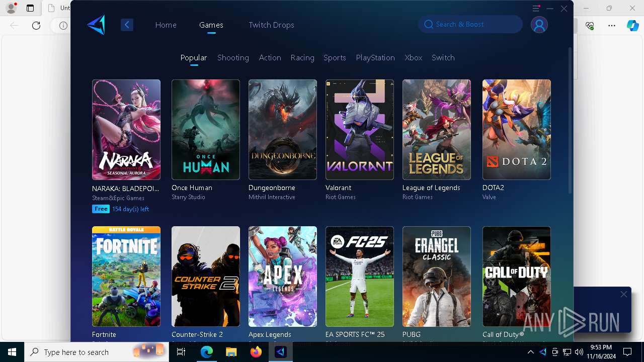Open the notification center icon
The width and height of the screenshot is (644, 362).
pyautogui.click(x=627, y=352)
